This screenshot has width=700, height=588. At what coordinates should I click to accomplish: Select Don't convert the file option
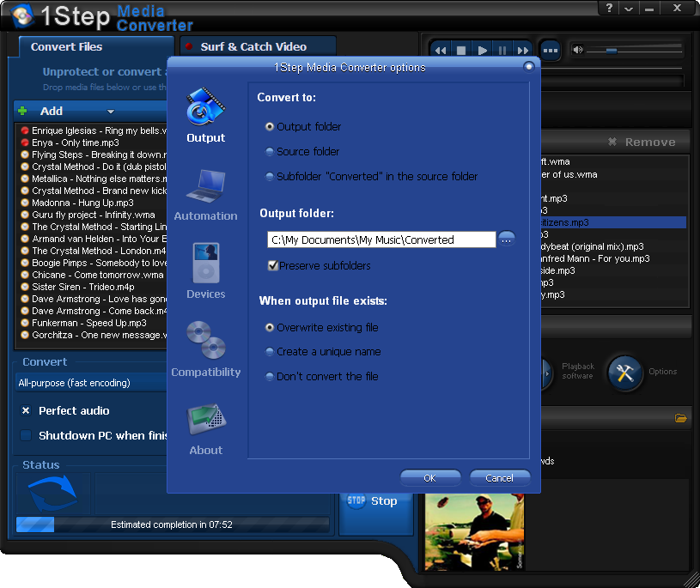(269, 377)
